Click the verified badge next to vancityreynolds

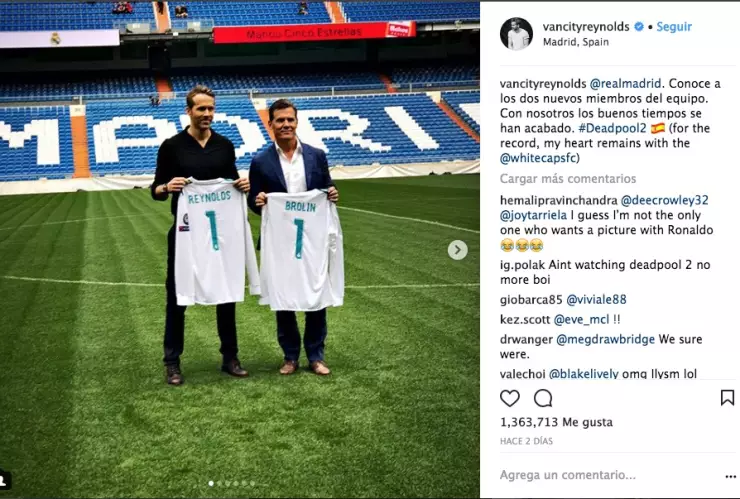click(639, 27)
